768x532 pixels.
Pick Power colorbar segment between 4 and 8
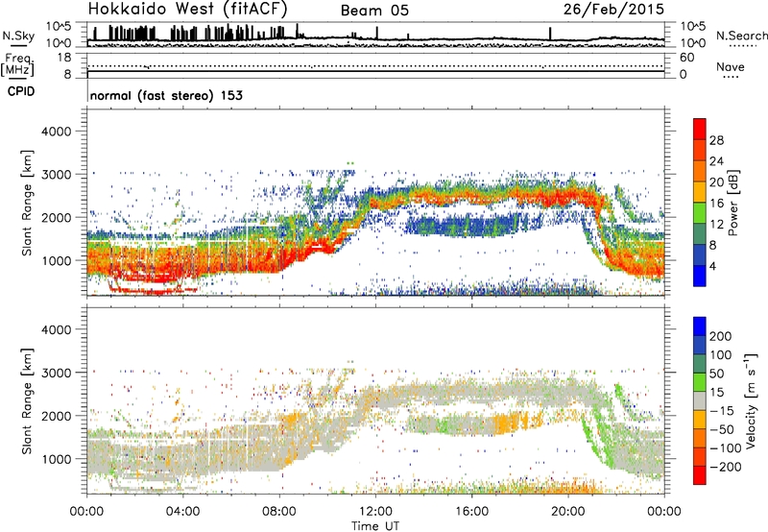(x=700, y=255)
